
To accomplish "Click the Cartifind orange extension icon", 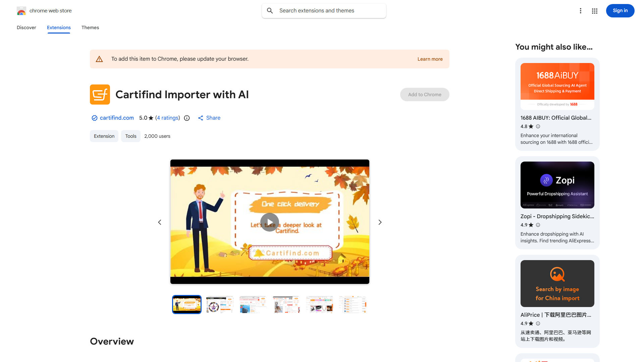I will point(100,95).
